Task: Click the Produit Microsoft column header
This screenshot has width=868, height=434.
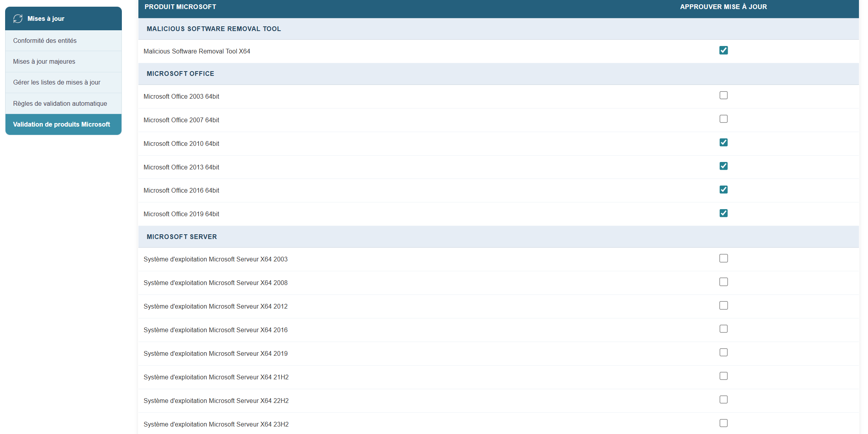Action: pyautogui.click(x=180, y=7)
